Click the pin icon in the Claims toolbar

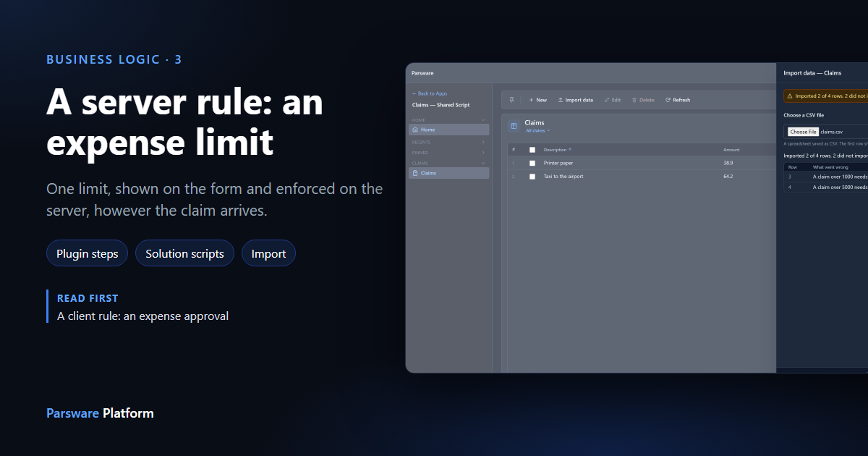(512, 100)
